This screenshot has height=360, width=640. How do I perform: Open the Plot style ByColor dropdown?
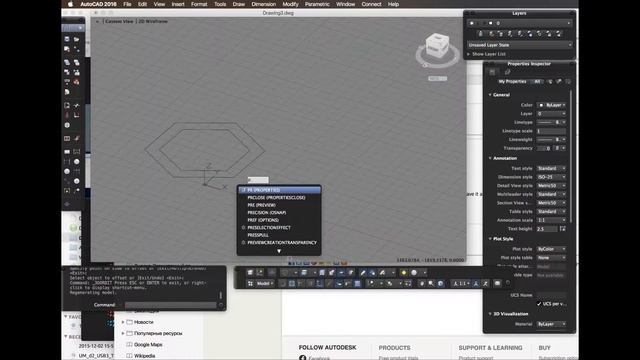[551, 249]
